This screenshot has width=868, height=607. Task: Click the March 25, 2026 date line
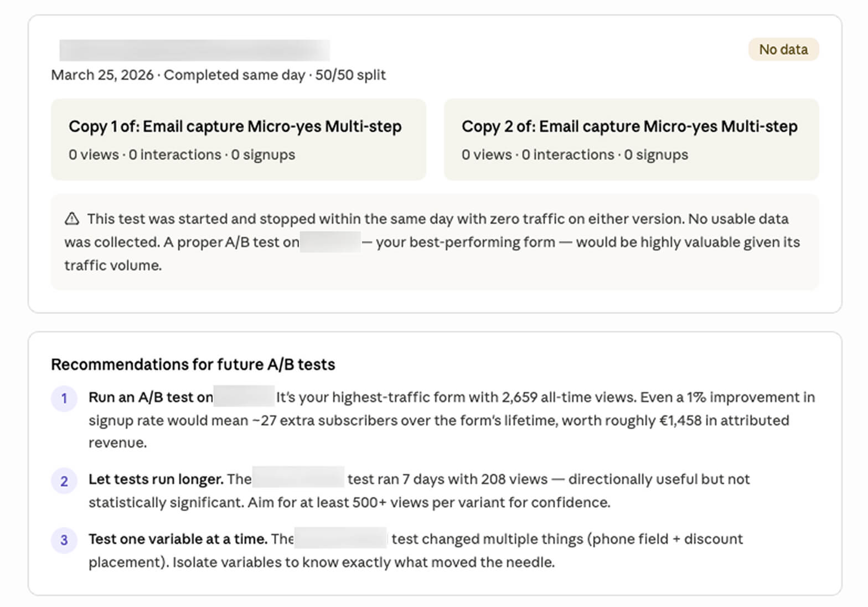[x=218, y=75]
